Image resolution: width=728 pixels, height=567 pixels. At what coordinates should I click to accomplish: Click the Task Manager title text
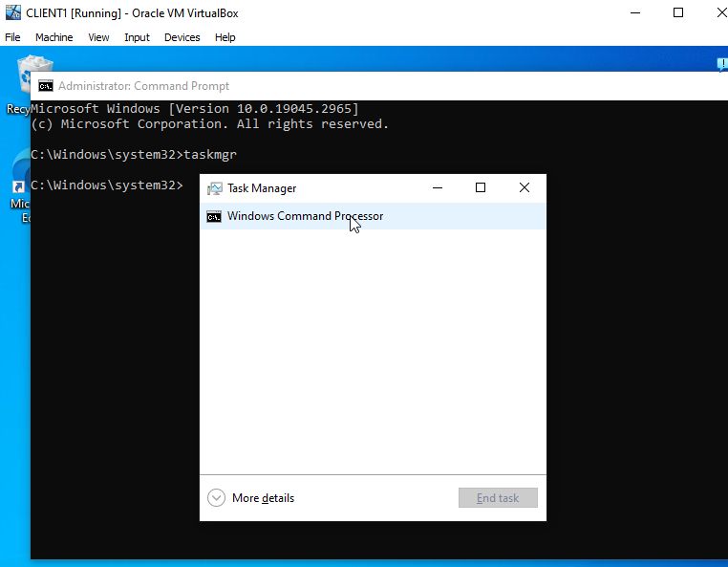[262, 188]
